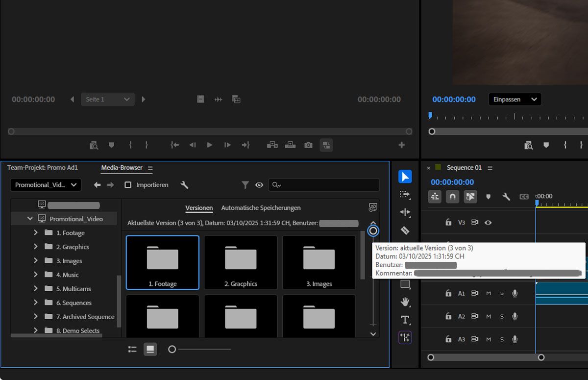Mute the A2 audio track

pos(489,316)
